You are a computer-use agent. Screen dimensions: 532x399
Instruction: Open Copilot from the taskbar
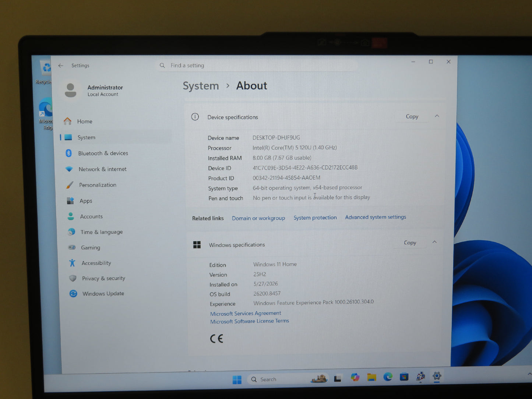pos(355,378)
